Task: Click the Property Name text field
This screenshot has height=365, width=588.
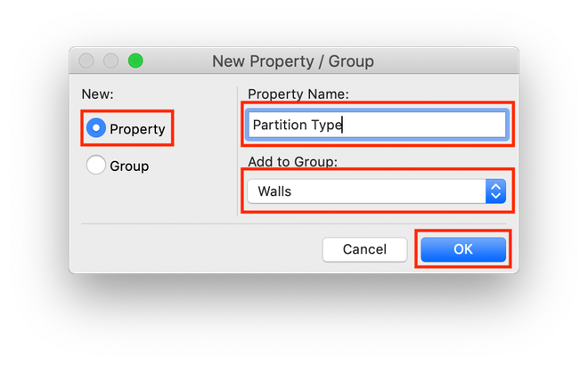Action: click(376, 125)
